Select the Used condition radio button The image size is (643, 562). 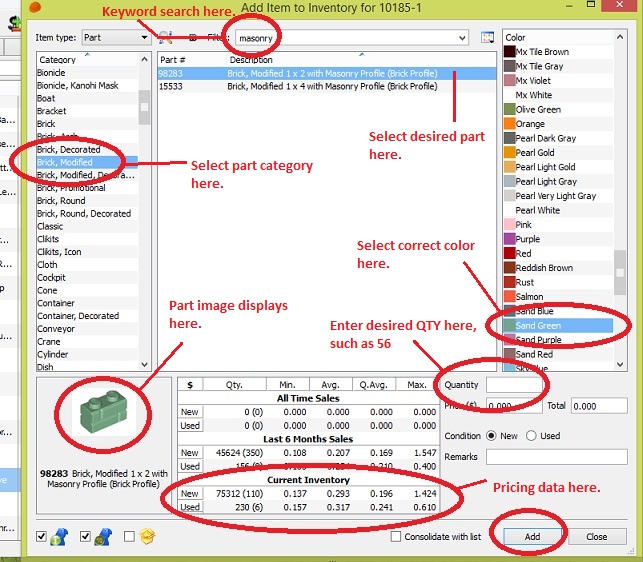tap(531, 436)
